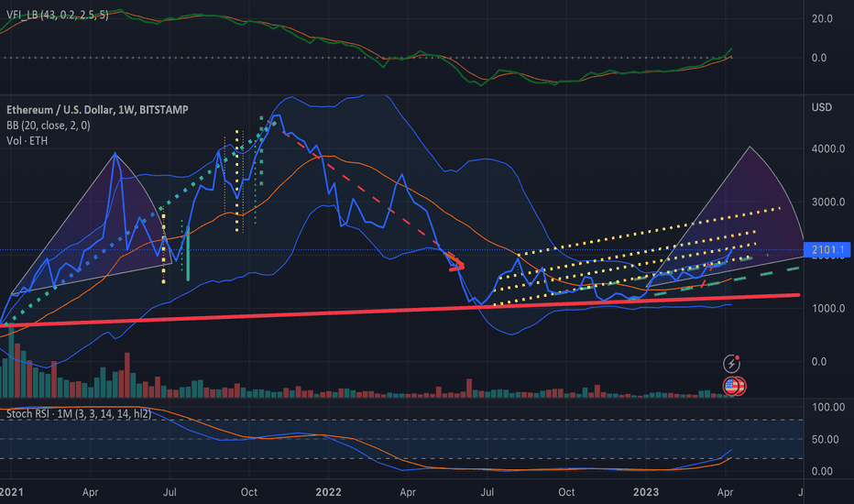Click the 20.0 value on VFI axis
The width and height of the screenshot is (854, 504).
coord(822,18)
